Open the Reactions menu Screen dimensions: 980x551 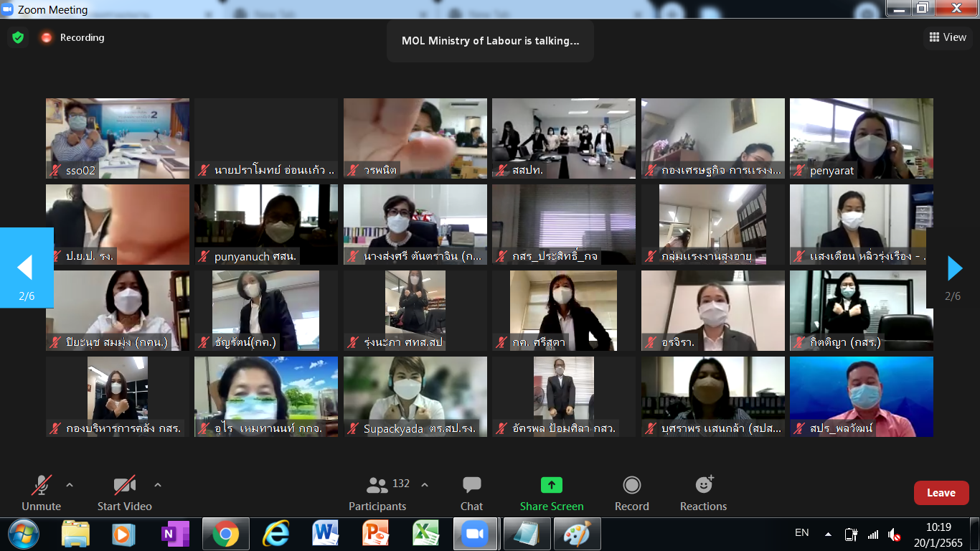point(703,493)
